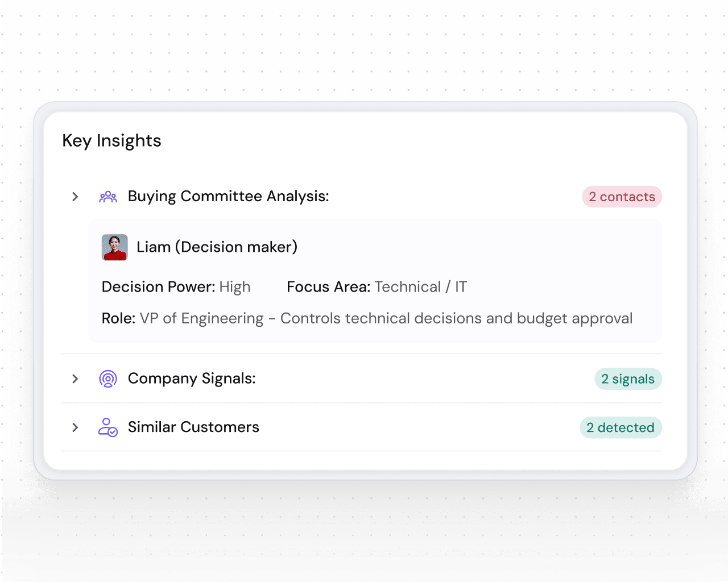Open the Similar Customers row label
This screenshot has width=728, height=582.
click(x=193, y=427)
